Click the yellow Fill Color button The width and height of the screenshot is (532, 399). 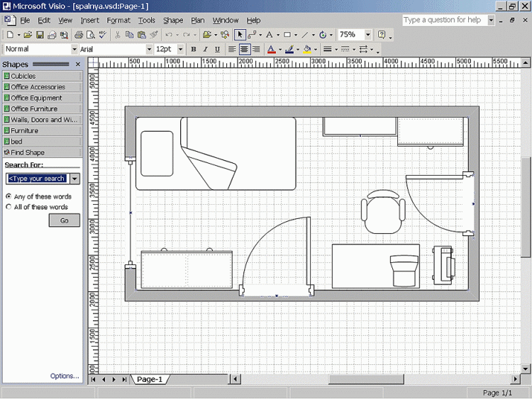tap(307, 50)
